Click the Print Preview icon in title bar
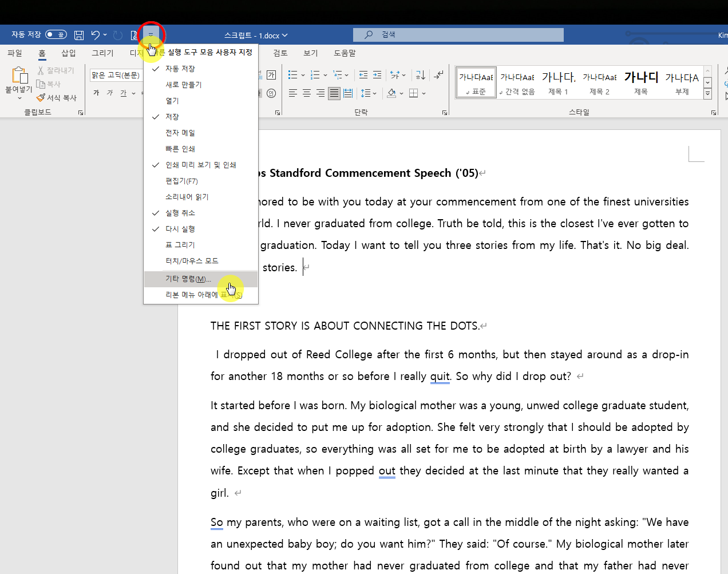 coord(134,35)
